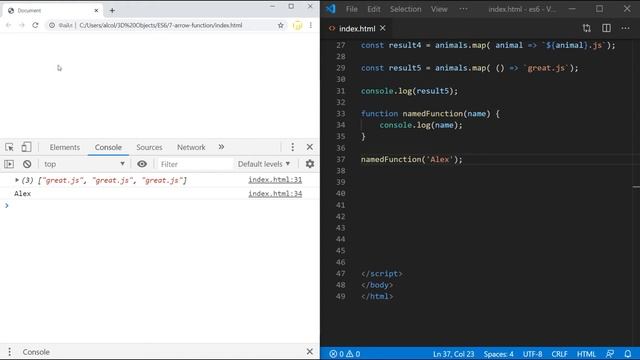
Task: Show more VS Code menu items
Action: tap(463, 9)
